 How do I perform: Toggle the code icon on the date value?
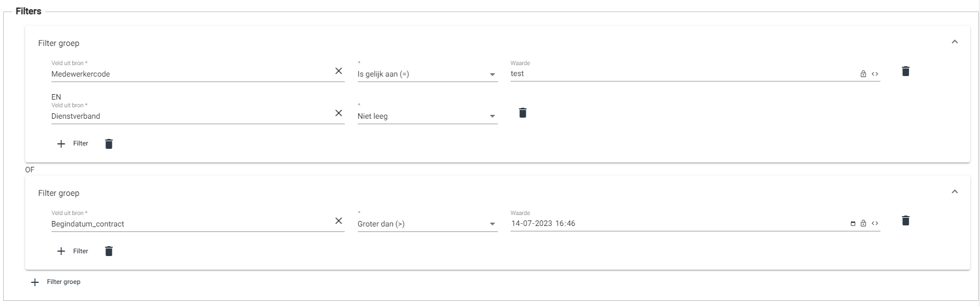click(875, 223)
